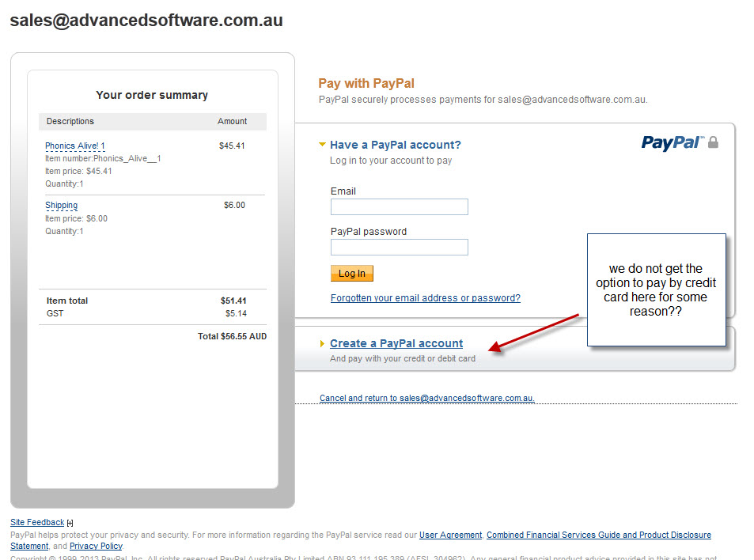Collapse the 'Have a PayPal account?' triangle
754x560 pixels.
point(322,145)
